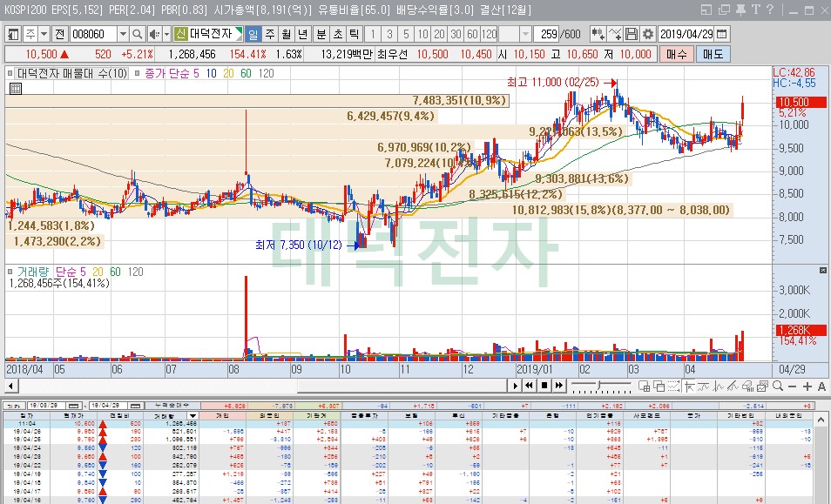Image resolution: width=831 pixels, height=504 pixels.
Task: Click the 대덕전자 매물대 legend label
Action: pyautogui.click(x=72, y=74)
